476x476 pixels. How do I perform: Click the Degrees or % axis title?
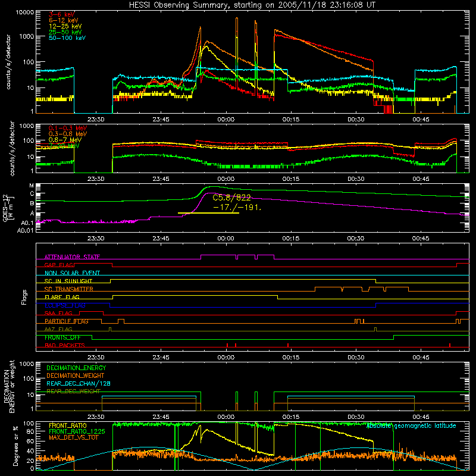pyautogui.click(x=15, y=446)
